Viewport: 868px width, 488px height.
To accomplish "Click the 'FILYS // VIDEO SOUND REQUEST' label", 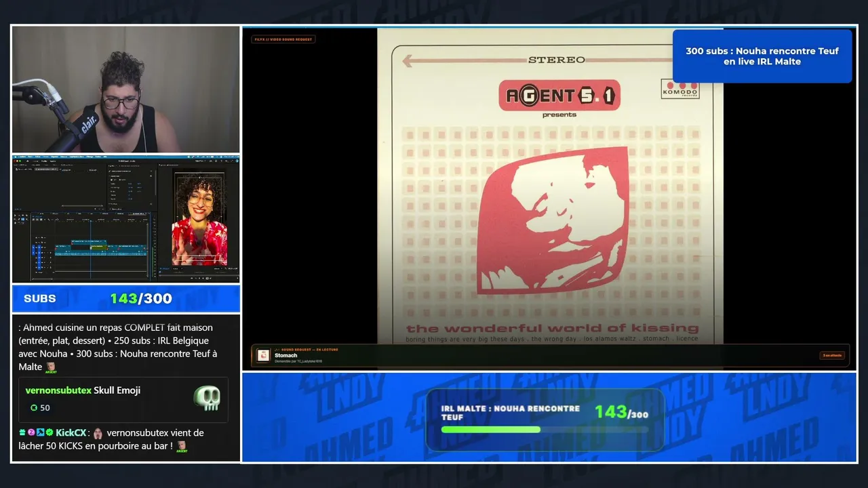I will (283, 39).
